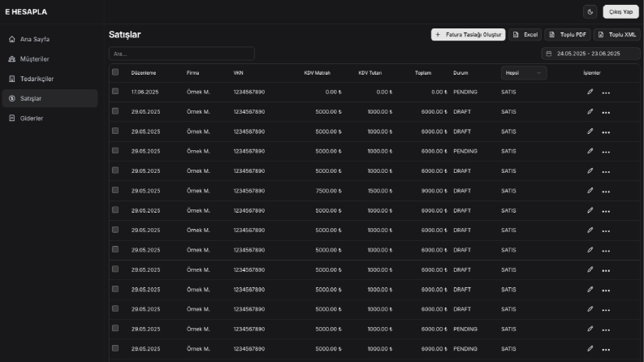Screen dimensions: 644x362
Task: Click the VKN column header
Action: point(238,73)
